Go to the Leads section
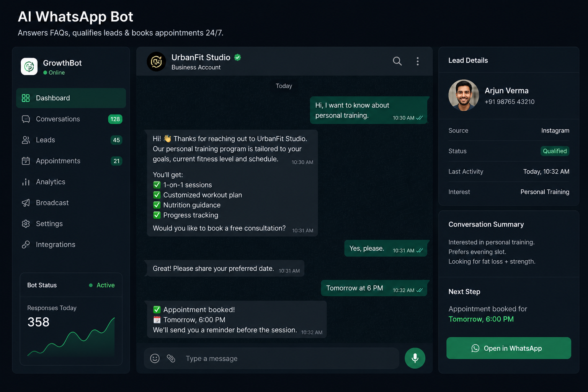Image resolution: width=588 pixels, height=392 pixels. (x=71, y=140)
